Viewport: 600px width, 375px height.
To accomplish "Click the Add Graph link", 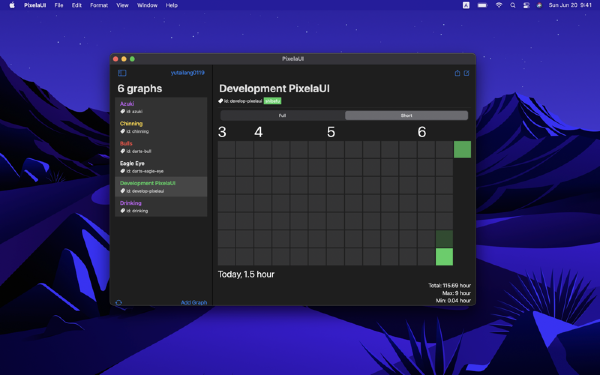I will click(194, 303).
